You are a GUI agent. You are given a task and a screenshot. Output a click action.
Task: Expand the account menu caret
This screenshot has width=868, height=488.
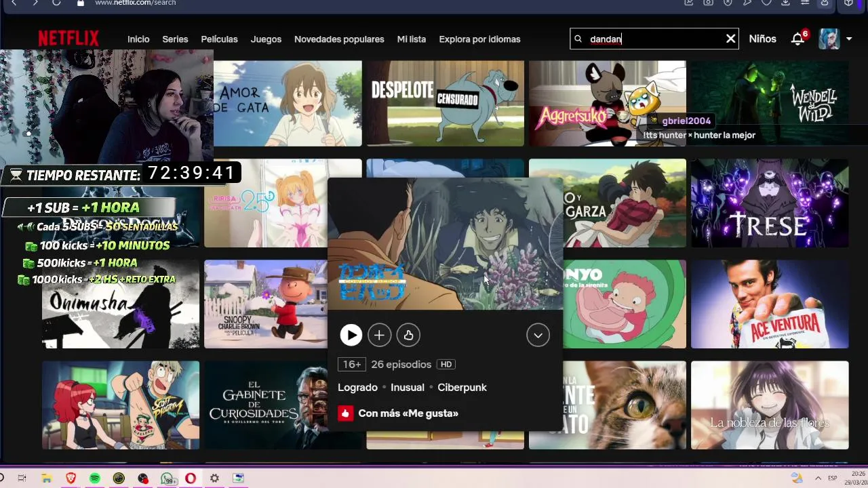pyautogui.click(x=848, y=39)
